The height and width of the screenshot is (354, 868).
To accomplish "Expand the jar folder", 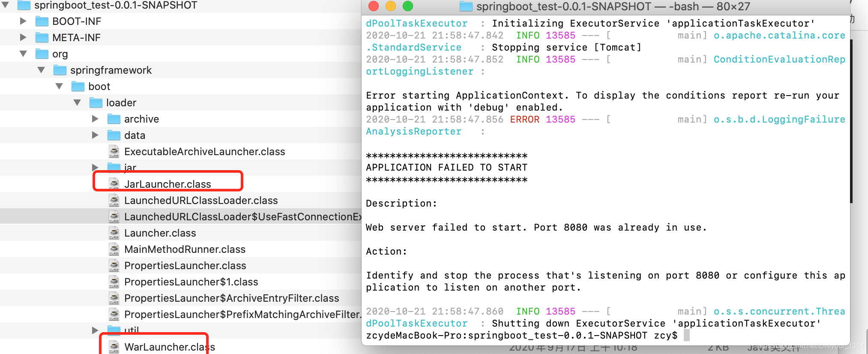I will tap(95, 167).
